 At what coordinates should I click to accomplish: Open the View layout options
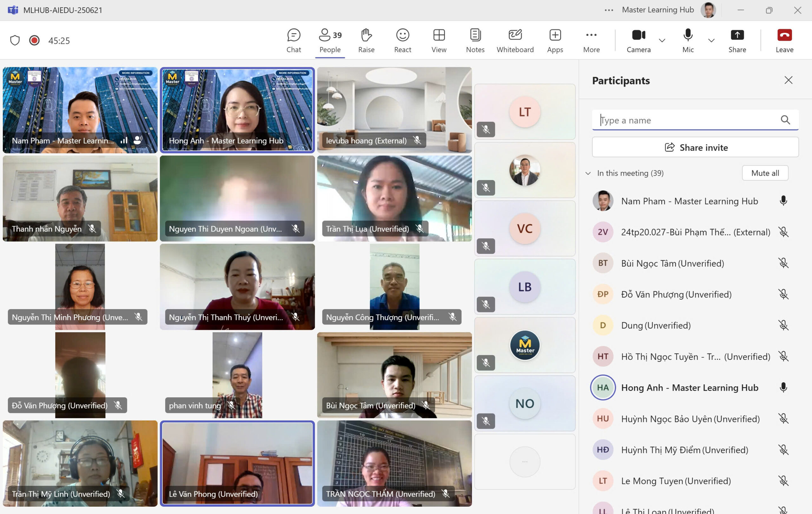(x=439, y=41)
